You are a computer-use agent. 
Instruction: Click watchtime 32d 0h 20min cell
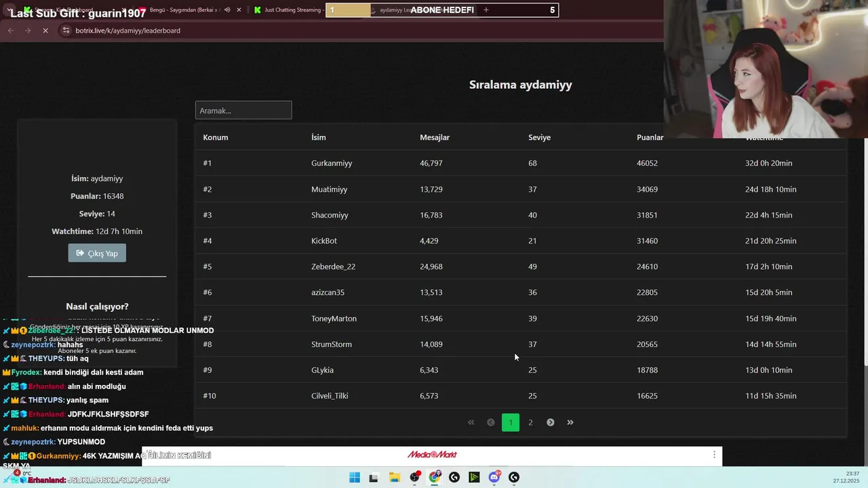[x=768, y=163]
